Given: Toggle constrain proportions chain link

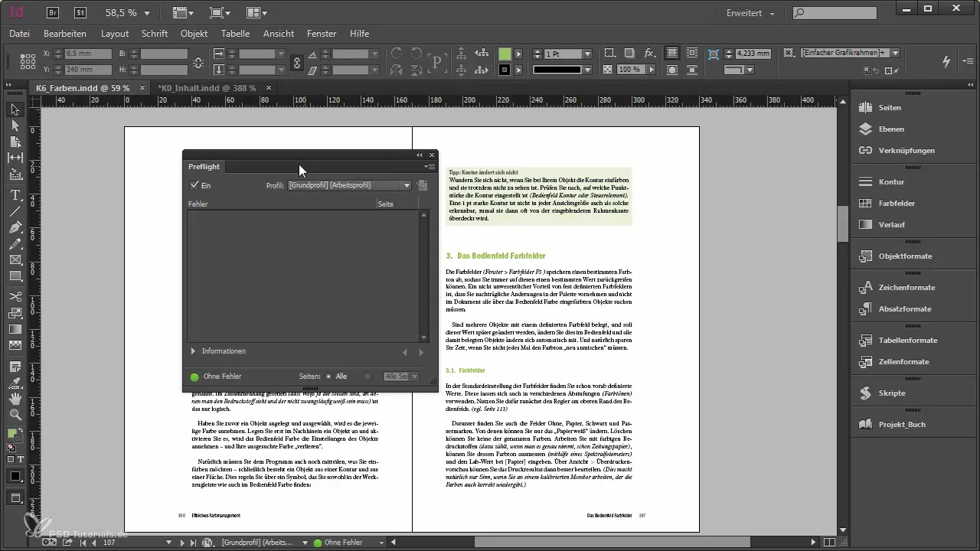Looking at the screenshot, I should coord(297,62).
